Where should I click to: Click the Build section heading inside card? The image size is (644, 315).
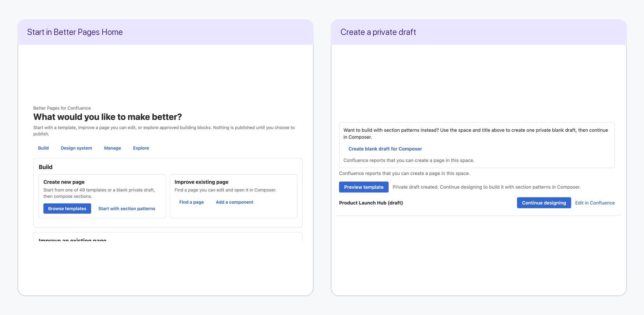tap(45, 167)
